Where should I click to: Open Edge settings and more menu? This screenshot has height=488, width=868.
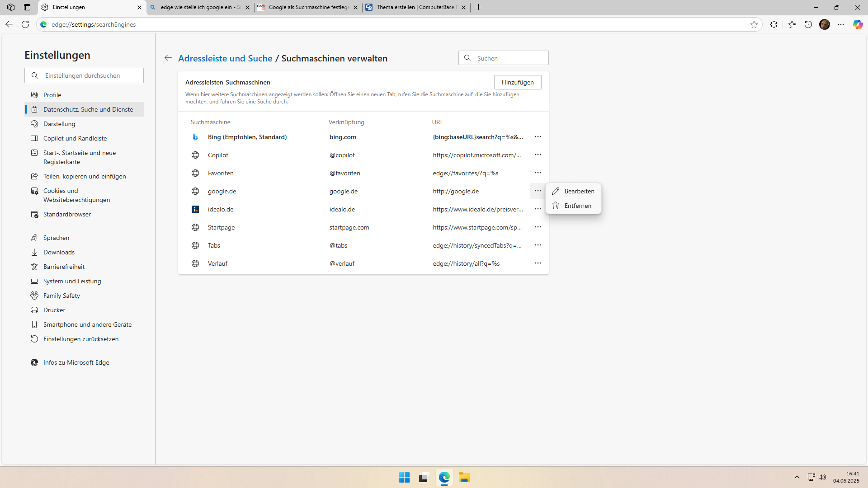[x=841, y=24]
